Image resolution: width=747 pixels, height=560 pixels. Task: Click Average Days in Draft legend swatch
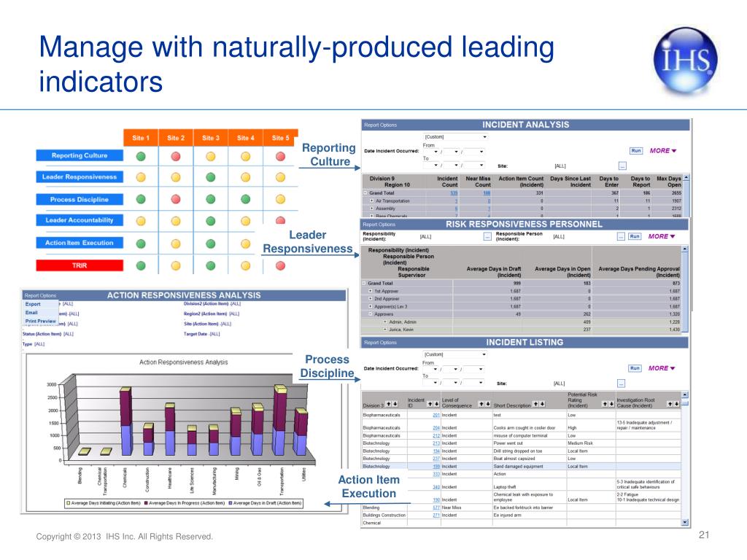[x=231, y=503]
